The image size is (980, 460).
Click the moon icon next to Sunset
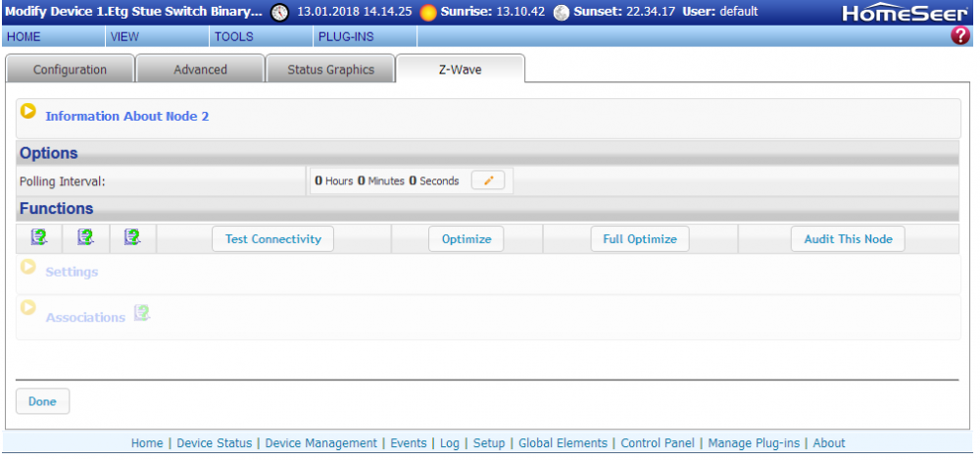561,13
